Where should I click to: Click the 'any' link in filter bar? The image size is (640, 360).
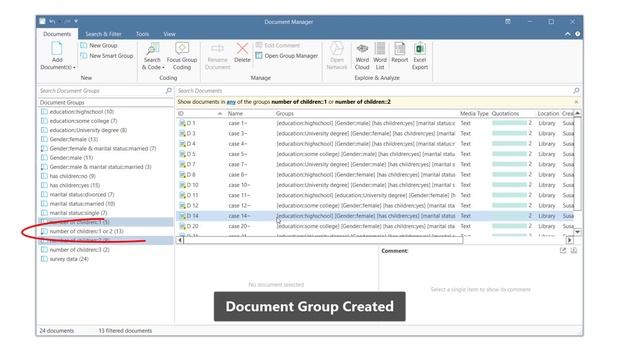pyautogui.click(x=231, y=102)
